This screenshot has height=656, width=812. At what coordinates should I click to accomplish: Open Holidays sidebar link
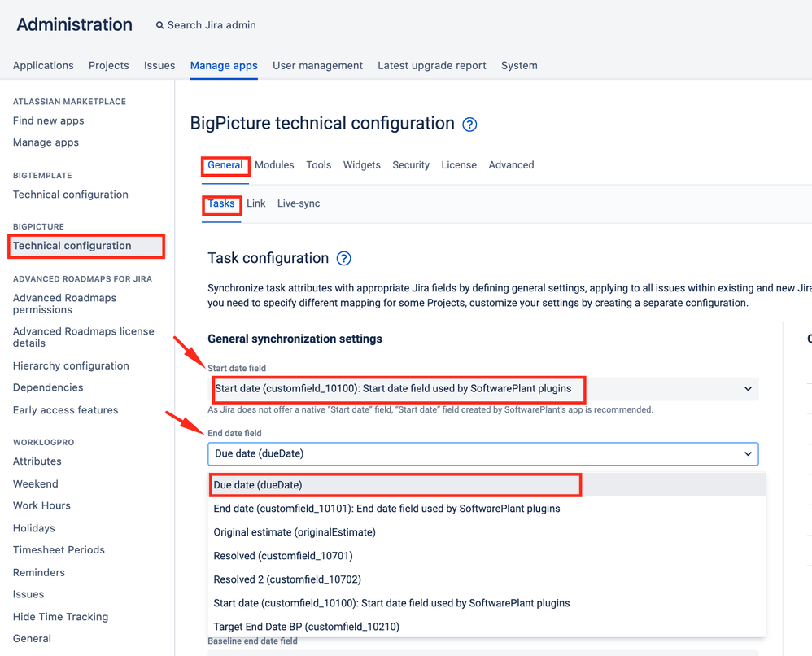34,528
